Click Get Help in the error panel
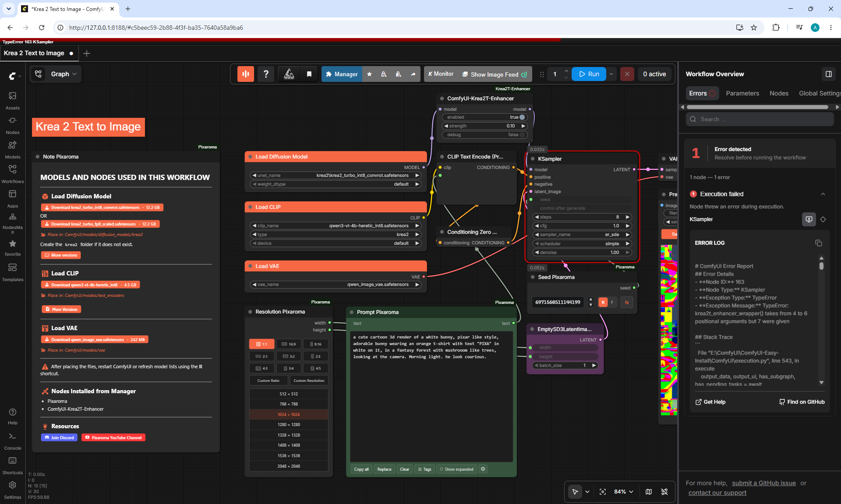Screen dimensions: 841x504 (710, 402)
